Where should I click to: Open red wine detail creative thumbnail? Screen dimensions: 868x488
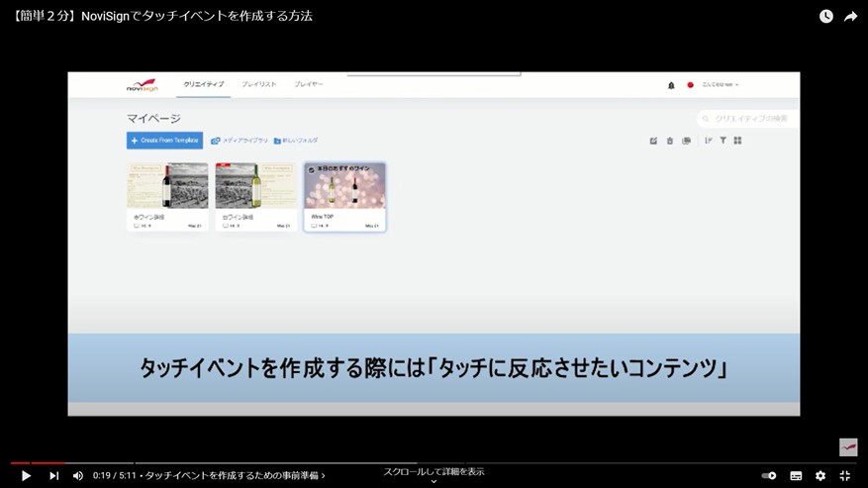(167, 185)
